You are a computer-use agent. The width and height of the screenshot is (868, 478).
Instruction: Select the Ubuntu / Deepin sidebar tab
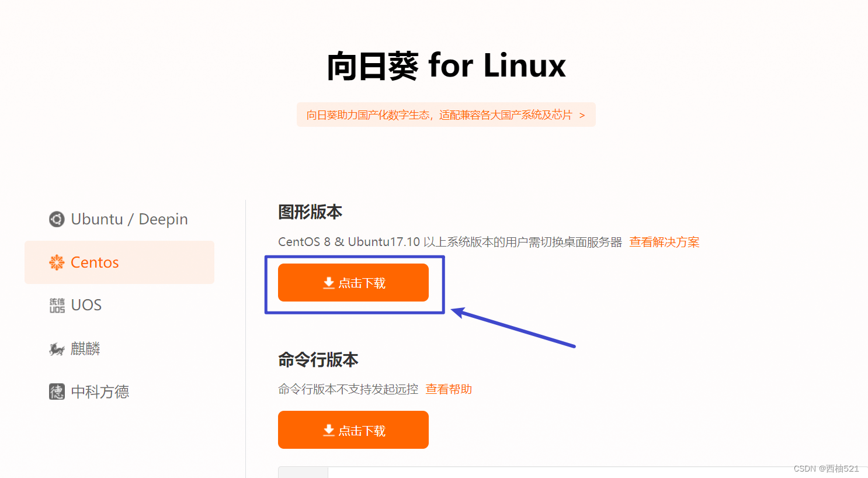click(129, 219)
